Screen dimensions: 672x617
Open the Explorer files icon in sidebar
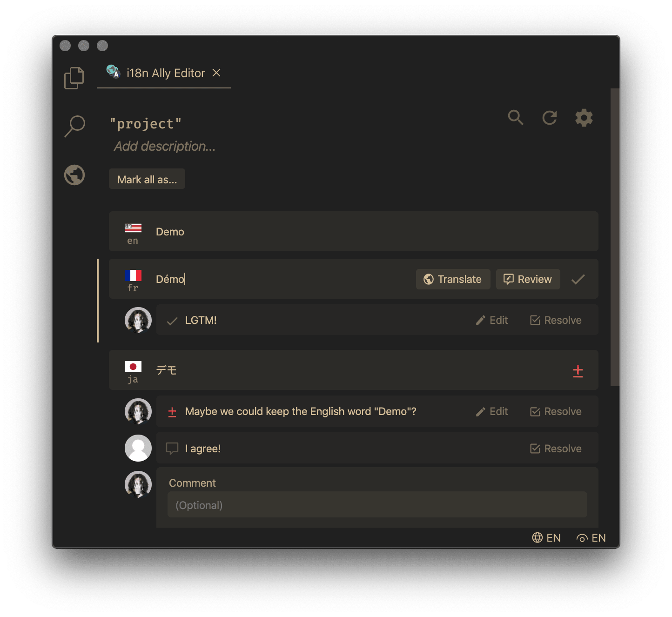click(74, 78)
